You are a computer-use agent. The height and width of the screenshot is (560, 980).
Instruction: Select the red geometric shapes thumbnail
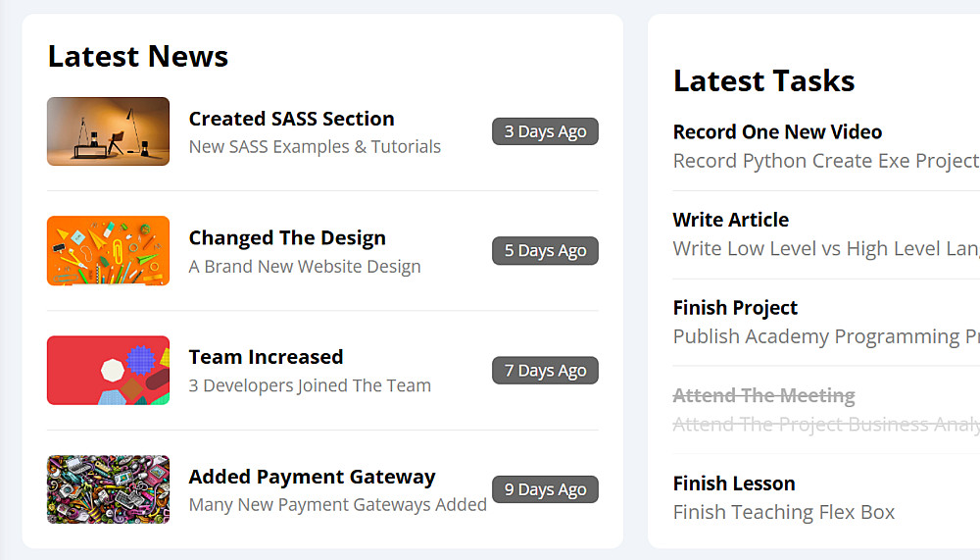click(x=108, y=371)
